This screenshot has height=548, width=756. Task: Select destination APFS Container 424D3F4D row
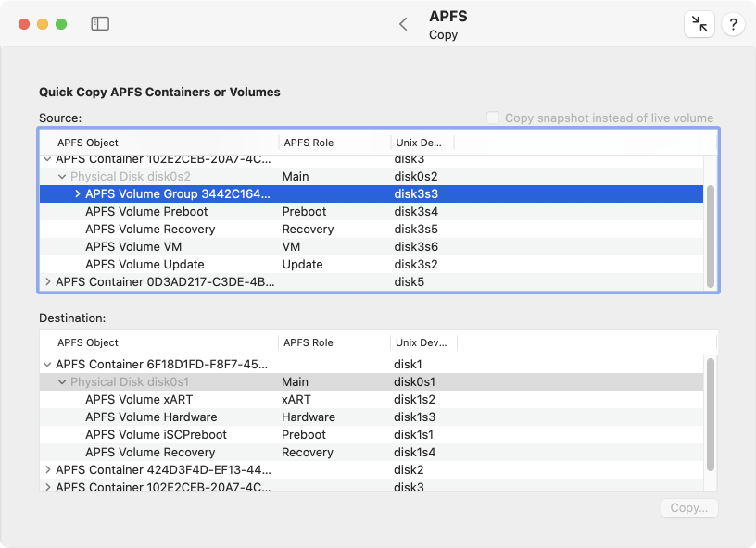[x=372, y=469]
